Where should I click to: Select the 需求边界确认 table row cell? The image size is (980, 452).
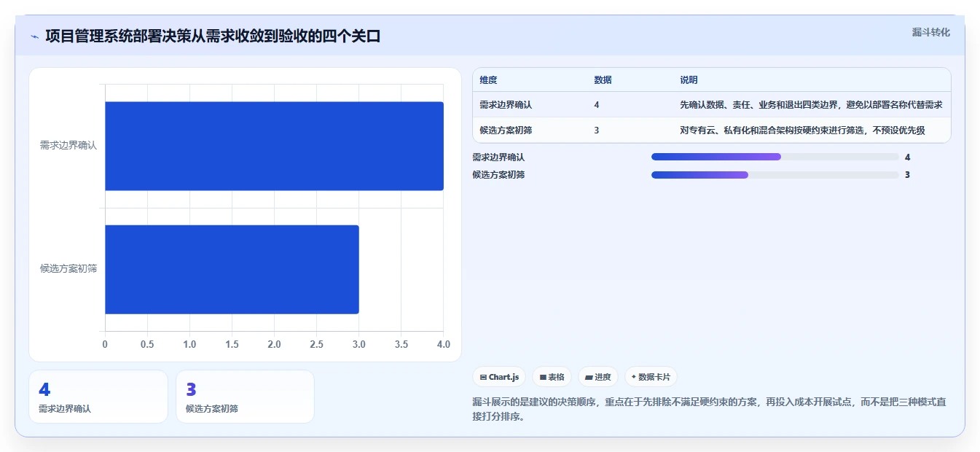coord(506,105)
